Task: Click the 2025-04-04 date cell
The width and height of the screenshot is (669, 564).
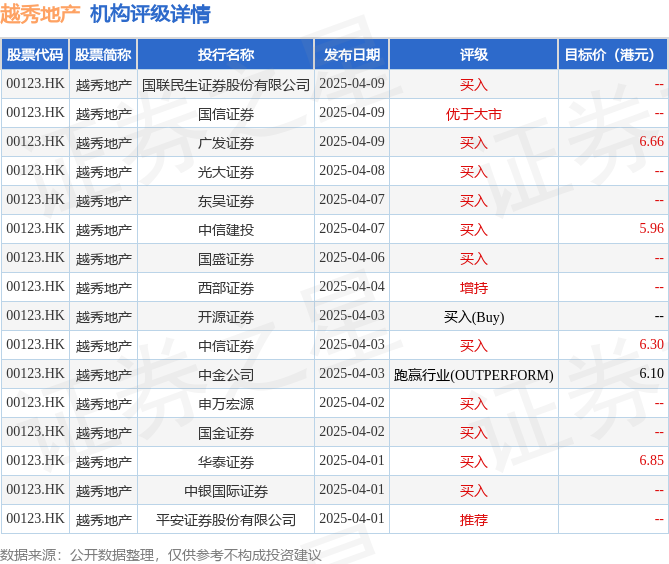Action: coord(352,286)
